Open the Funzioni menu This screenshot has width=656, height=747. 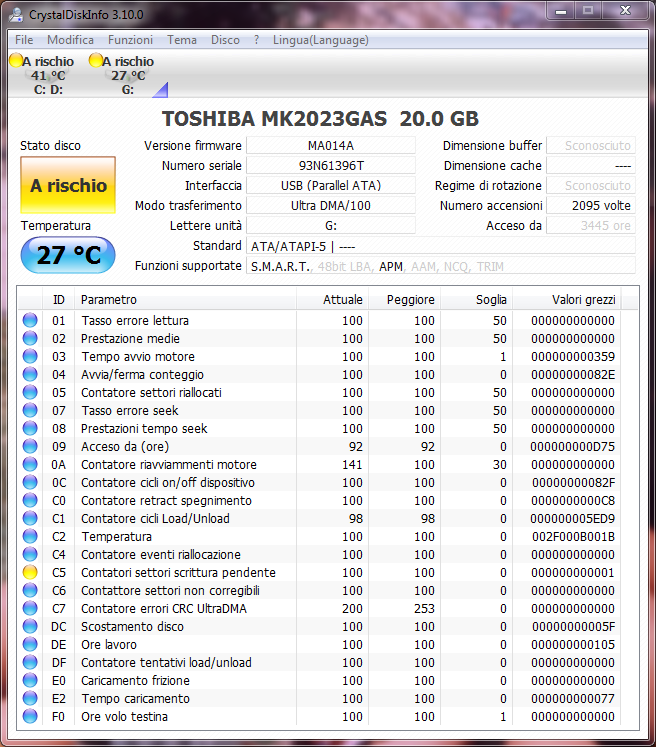tap(130, 40)
